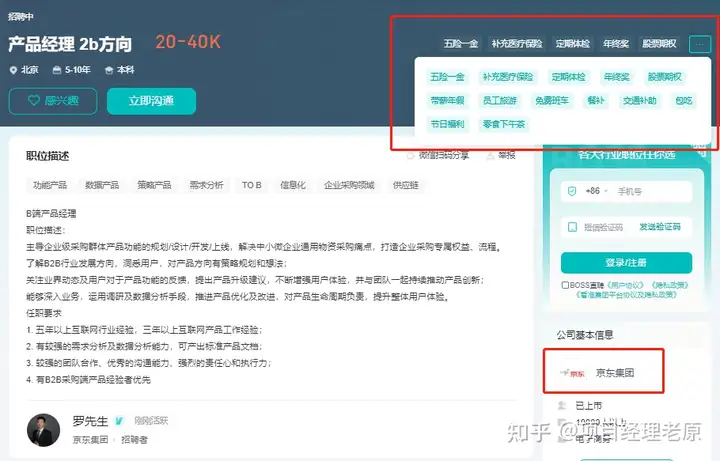Click the 定期体检 tag in the header row
Image resolution: width=720 pixels, height=461 pixels.
pos(573,44)
